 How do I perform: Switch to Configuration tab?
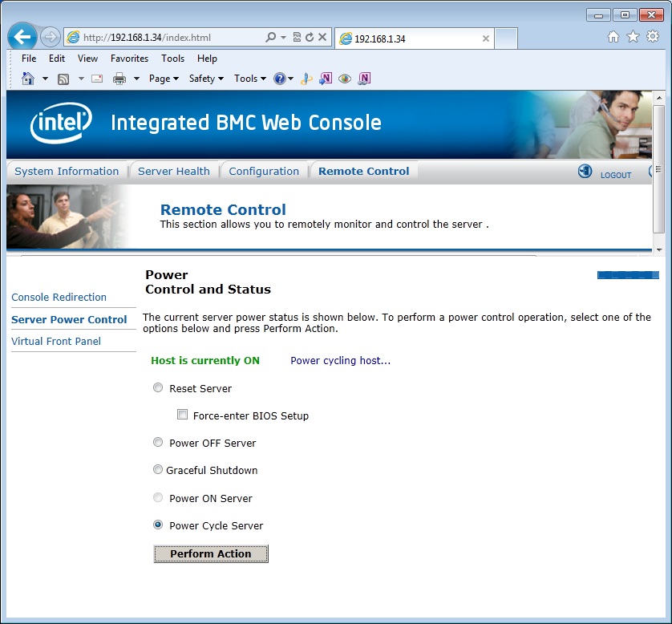[x=264, y=172]
